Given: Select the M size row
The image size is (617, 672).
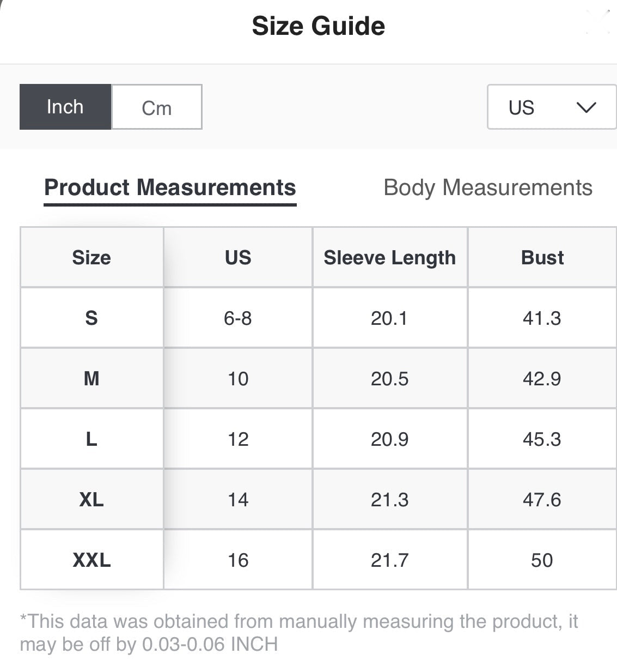Looking at the screenshot, I should pos(319,378).
